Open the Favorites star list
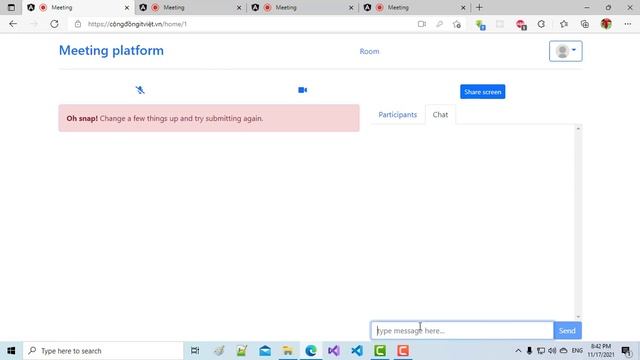This screenshot has height=360, width=640. point(564,24)
